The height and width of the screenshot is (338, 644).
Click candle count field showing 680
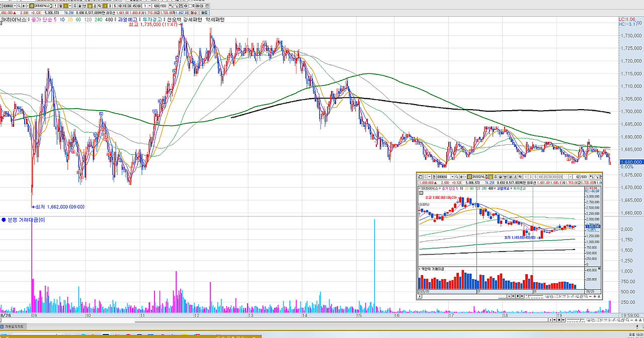pos(156,6)
